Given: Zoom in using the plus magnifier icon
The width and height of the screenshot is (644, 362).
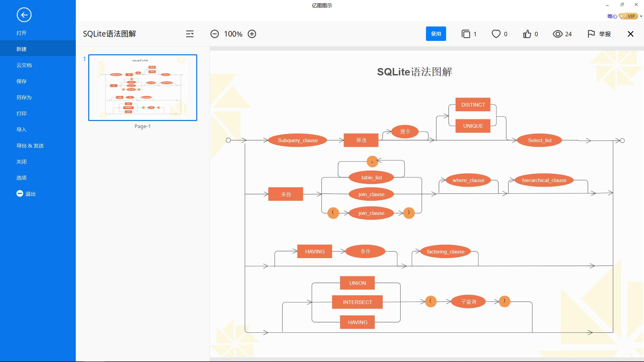Looking at the screenshot, I should pyautogui.click(x=252, y=34).
